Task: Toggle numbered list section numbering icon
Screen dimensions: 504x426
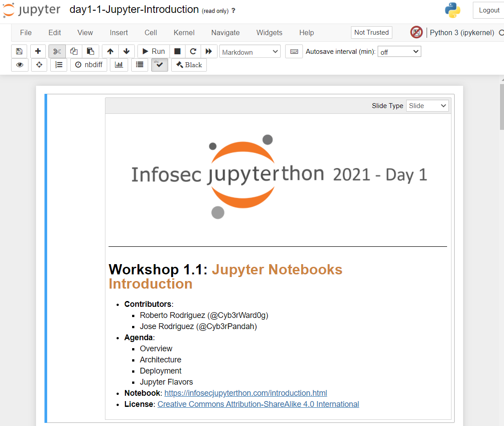Action: [59, 65]
